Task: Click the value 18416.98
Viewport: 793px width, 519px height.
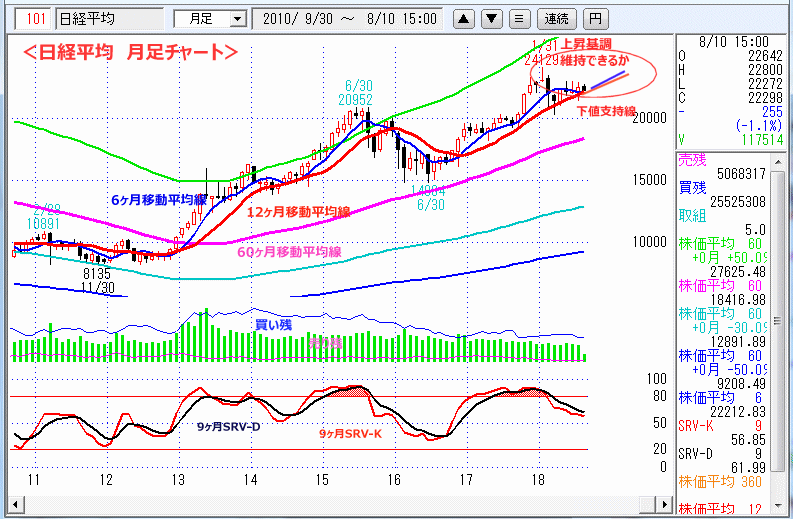Action: tap(738, 300)
